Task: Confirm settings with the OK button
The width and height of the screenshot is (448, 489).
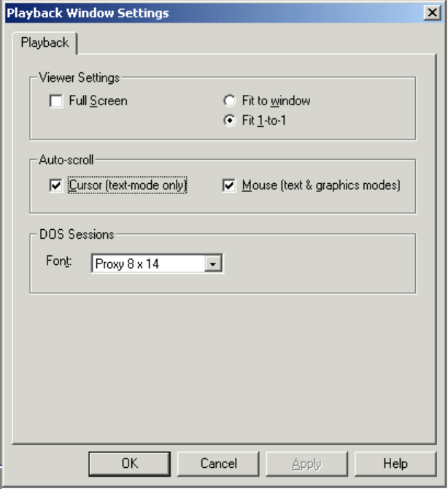Action: [x=129, y=463]
